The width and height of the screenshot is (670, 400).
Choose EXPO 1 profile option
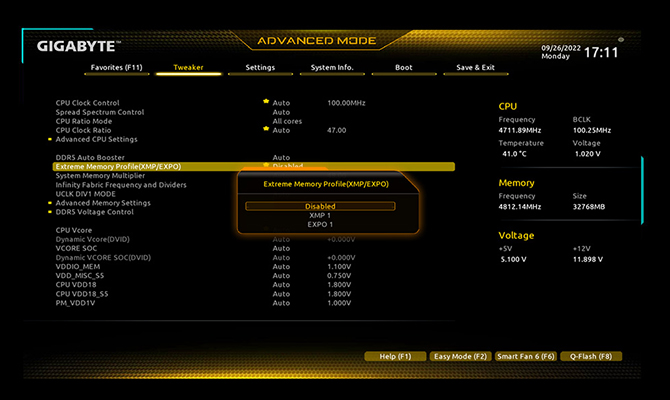[320, 224]
